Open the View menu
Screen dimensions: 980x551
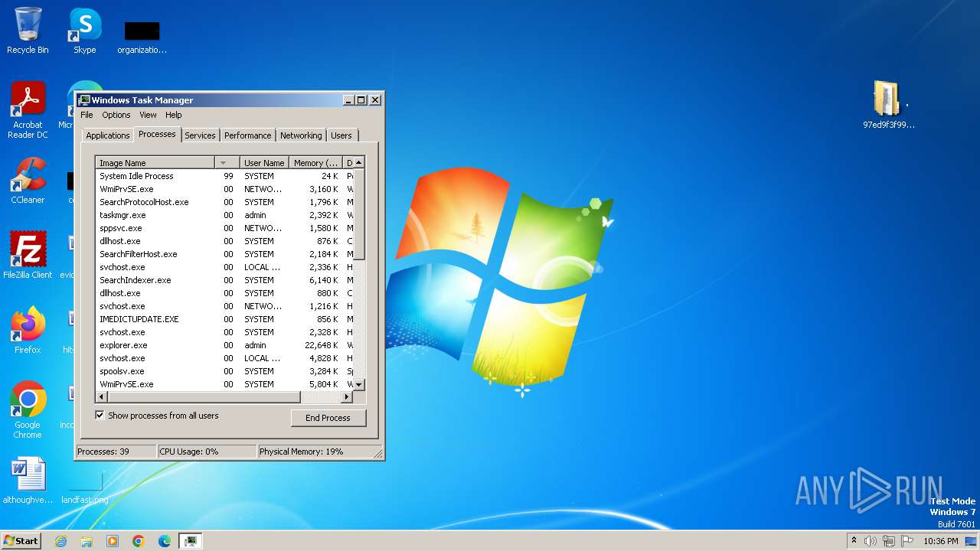(x=148, y=115)
